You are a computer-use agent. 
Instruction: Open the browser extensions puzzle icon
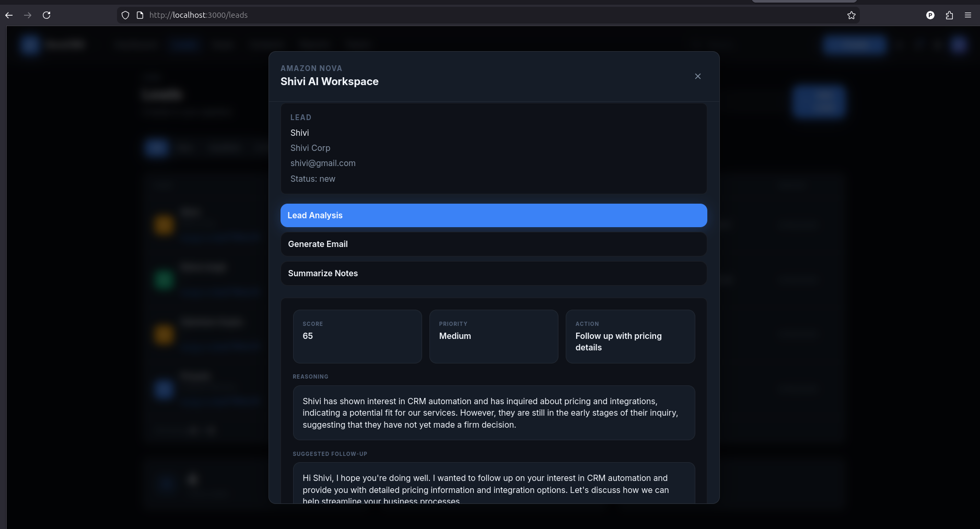(x=949, y=15)
